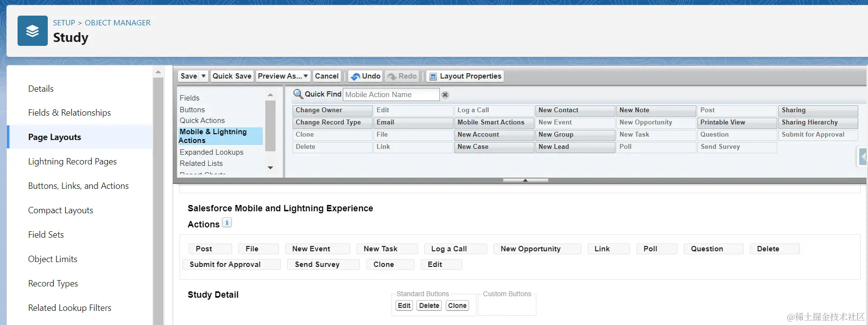Select New Group palette action
This screenshot has height=325, width=868.
pyautogui.click(x=575, y=135)
